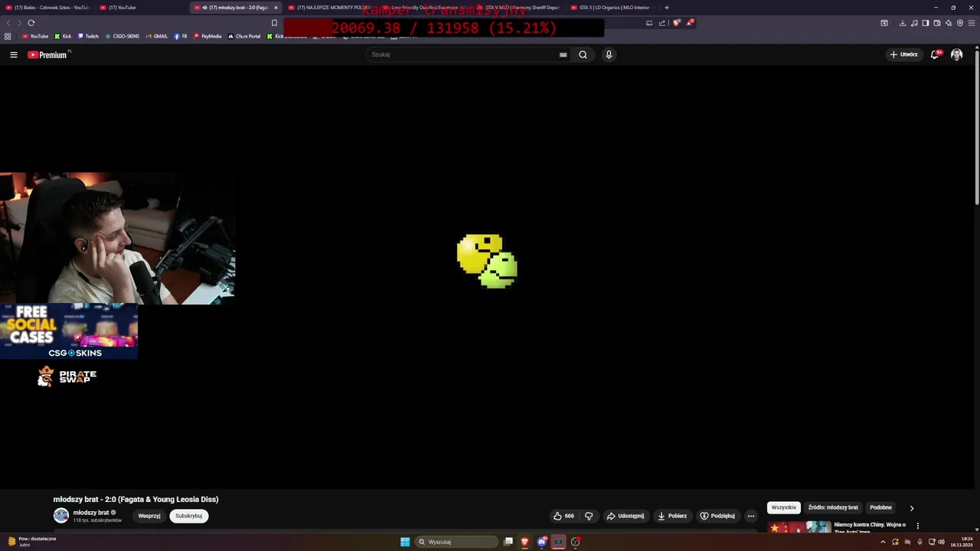Viewport: 980px width, 551px height.
Task: Start voice search with the microphone icon
Action: [x=609, y=54]
